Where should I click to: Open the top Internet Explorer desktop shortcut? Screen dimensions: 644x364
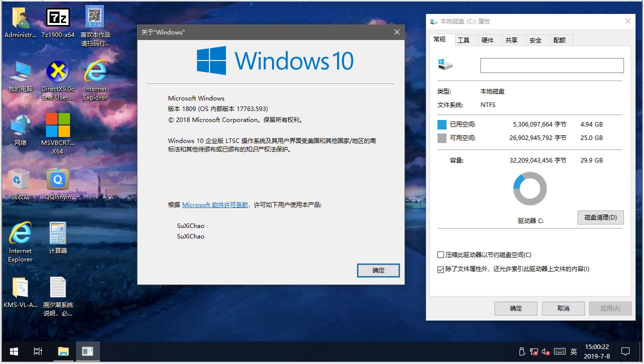(x=95, y=80)
